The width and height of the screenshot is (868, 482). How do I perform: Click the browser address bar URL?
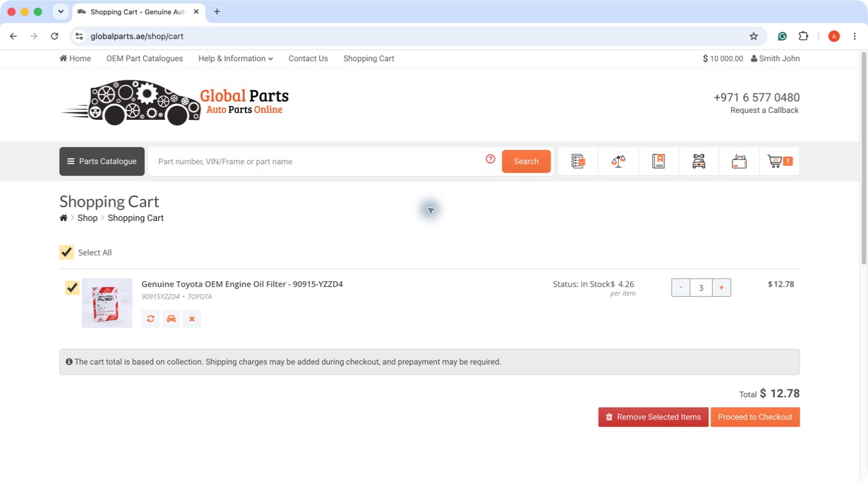[137, 36]
